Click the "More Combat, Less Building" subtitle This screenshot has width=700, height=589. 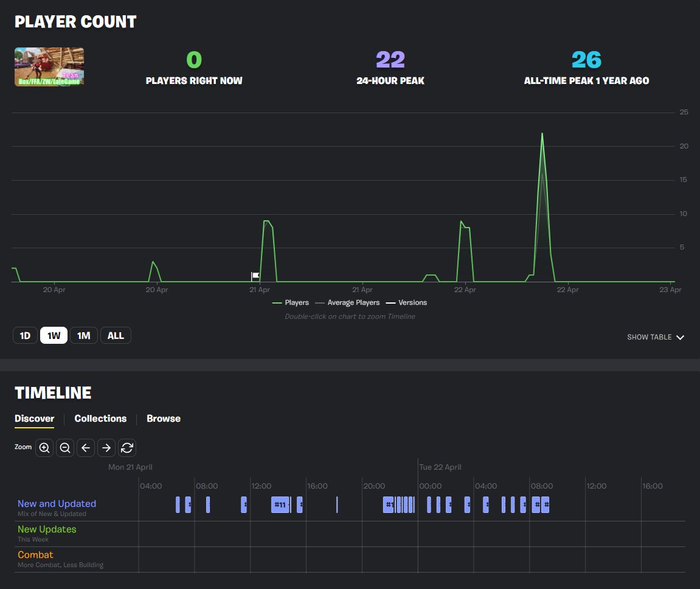[60, 565]
